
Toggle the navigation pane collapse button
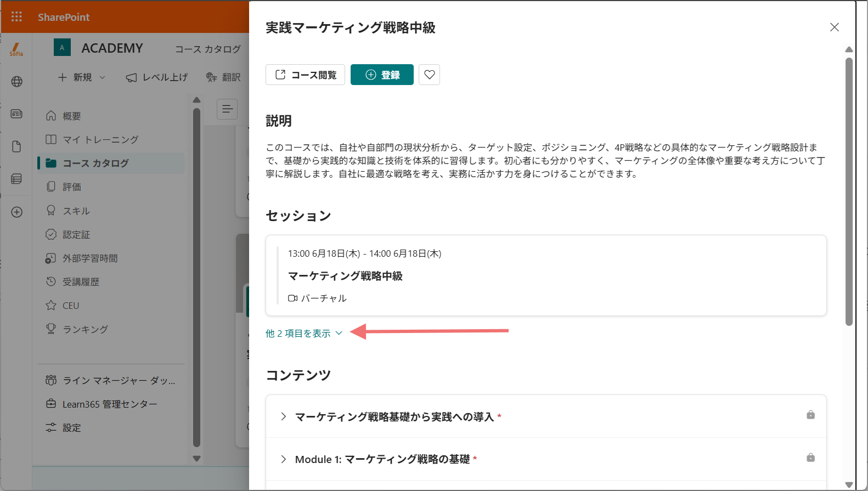point(227,109)
